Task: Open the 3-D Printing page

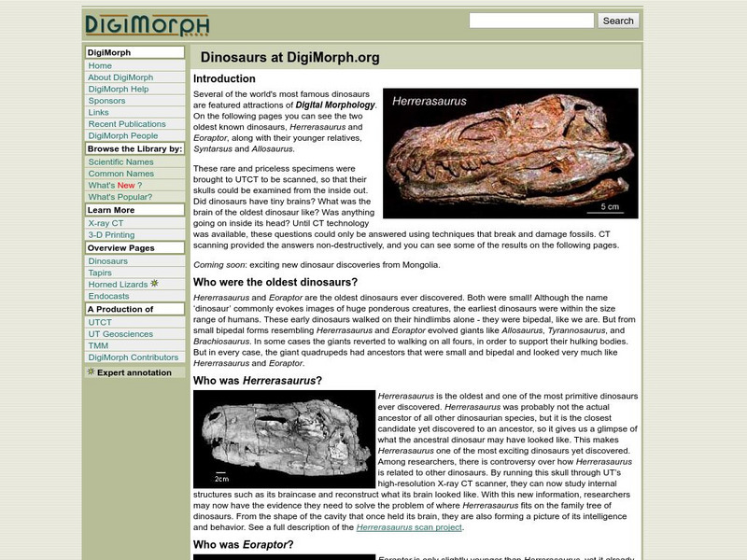Action: [x=111, y=235]
